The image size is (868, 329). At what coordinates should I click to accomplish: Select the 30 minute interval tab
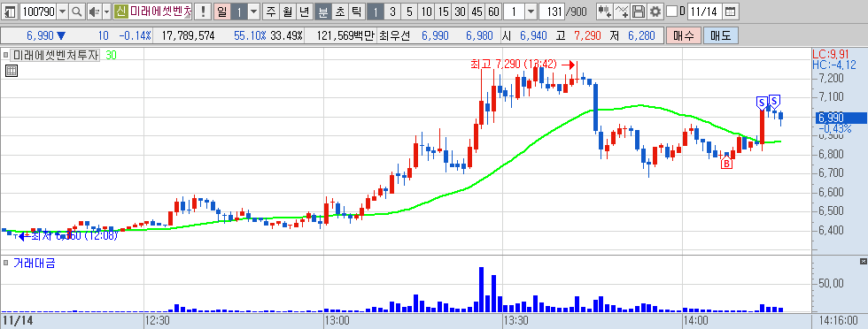(x=460, y=11)
